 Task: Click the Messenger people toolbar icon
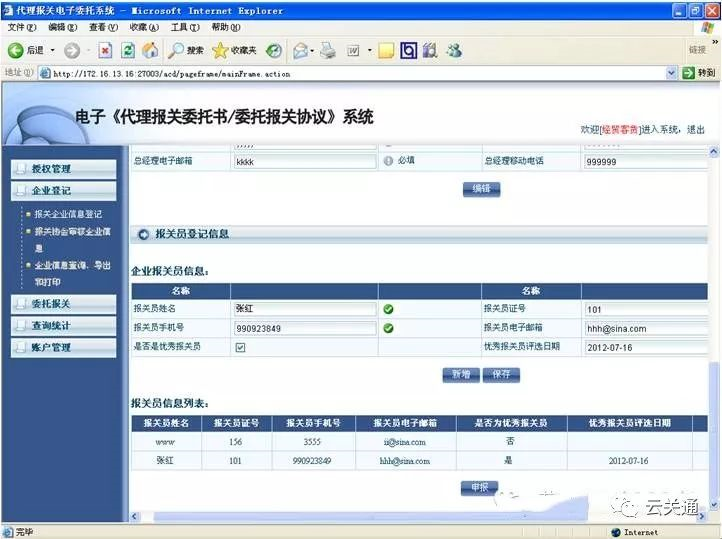pos(454,50)
